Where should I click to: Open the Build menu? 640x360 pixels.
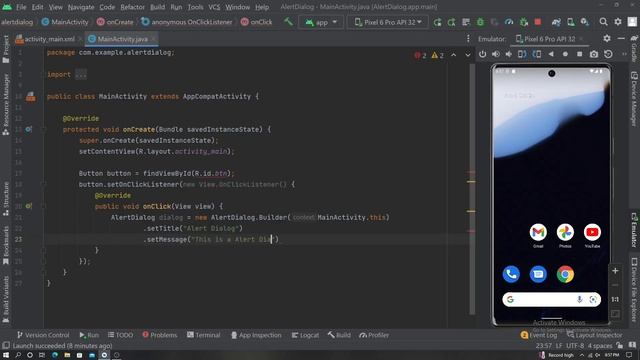coord(158,7)
